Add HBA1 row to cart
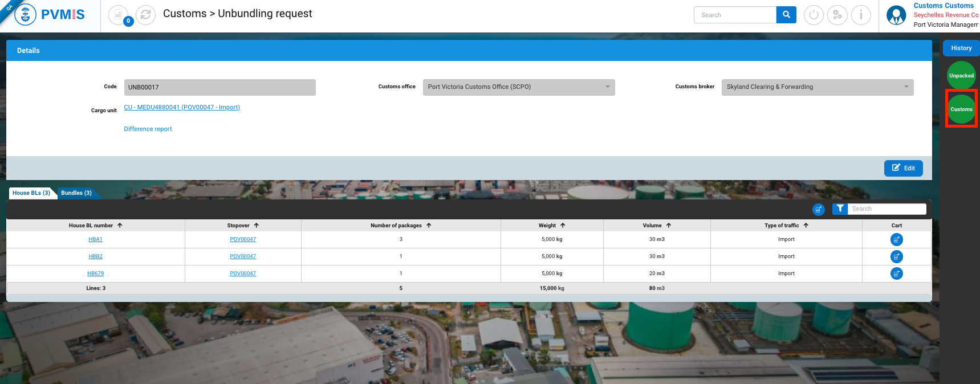 896,239
